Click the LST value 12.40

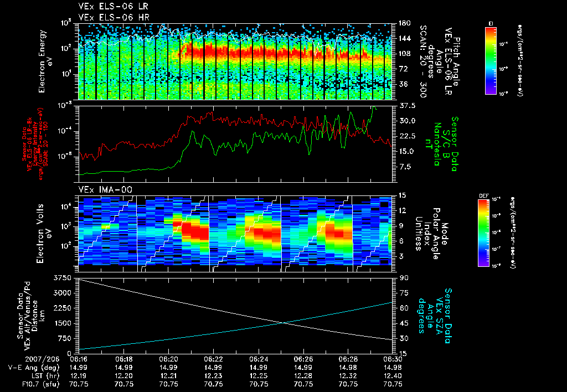tap(393, 376)
